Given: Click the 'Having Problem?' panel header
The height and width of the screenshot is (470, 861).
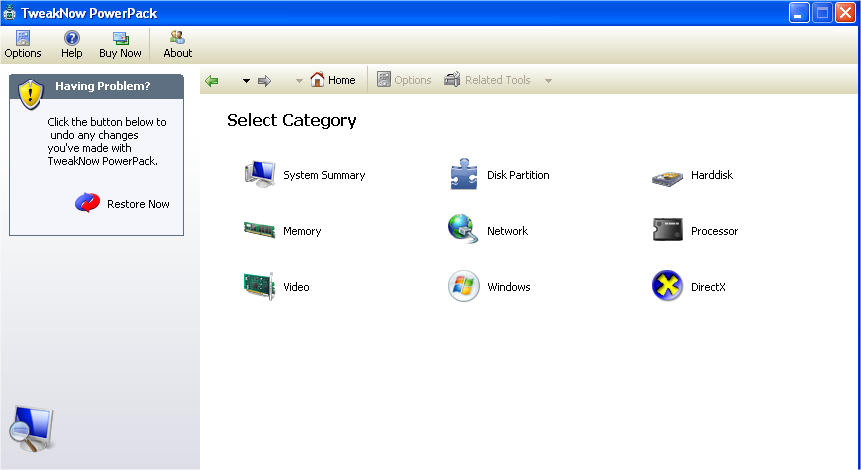Looking at the screenshot, I should 97,86.
